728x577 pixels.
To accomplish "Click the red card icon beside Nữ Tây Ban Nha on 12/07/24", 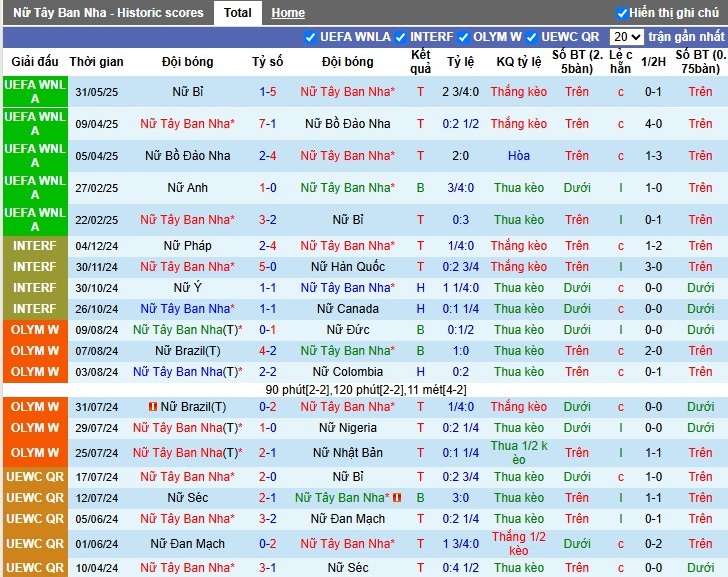I will point(397,498).
